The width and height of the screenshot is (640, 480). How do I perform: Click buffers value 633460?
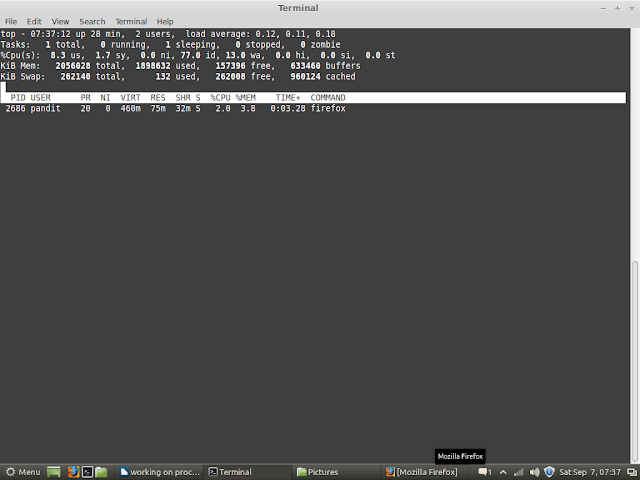[x=305, y=66]
